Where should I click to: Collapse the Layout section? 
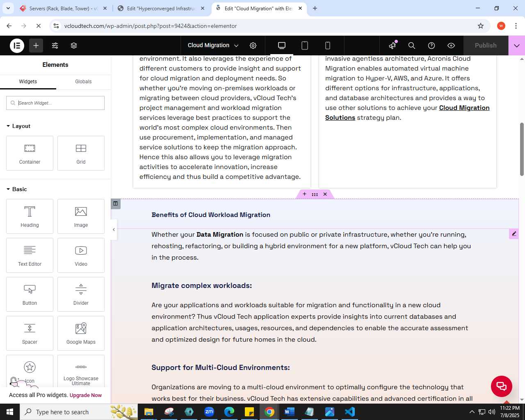pyautogui.click(x=18, y=126)
